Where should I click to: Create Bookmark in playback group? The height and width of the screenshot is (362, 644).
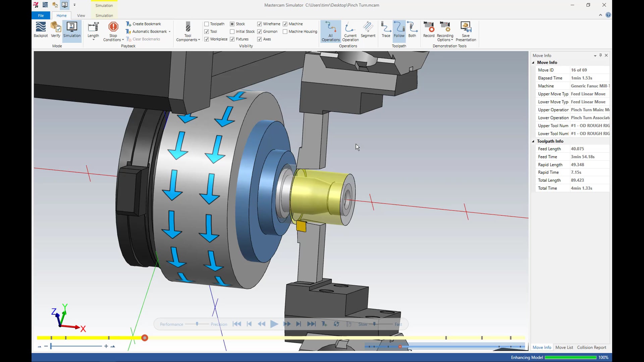pos(144,24)
